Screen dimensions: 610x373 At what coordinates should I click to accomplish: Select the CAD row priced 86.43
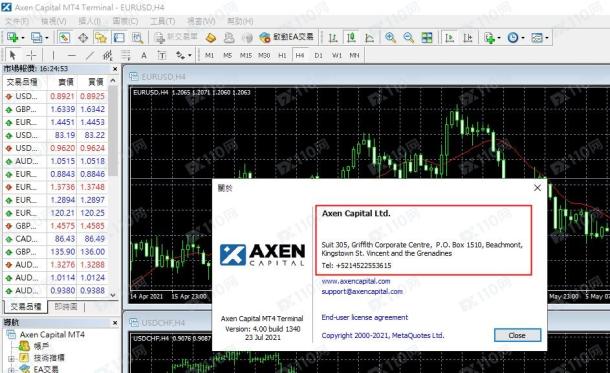click(55, 238)
